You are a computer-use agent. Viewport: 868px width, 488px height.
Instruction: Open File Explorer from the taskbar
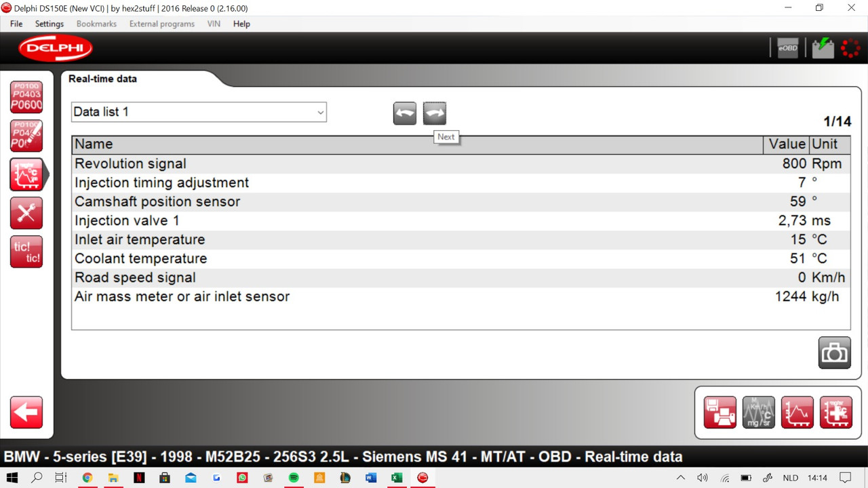click(113, 478)
